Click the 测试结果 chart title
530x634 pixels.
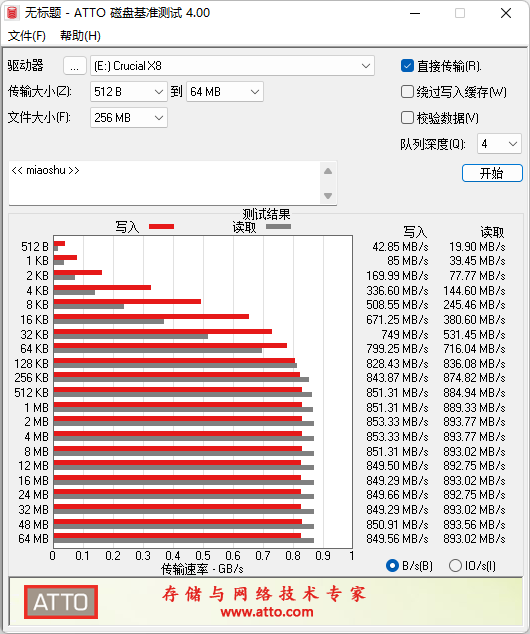pyautogui.click(x=266, y=214)
